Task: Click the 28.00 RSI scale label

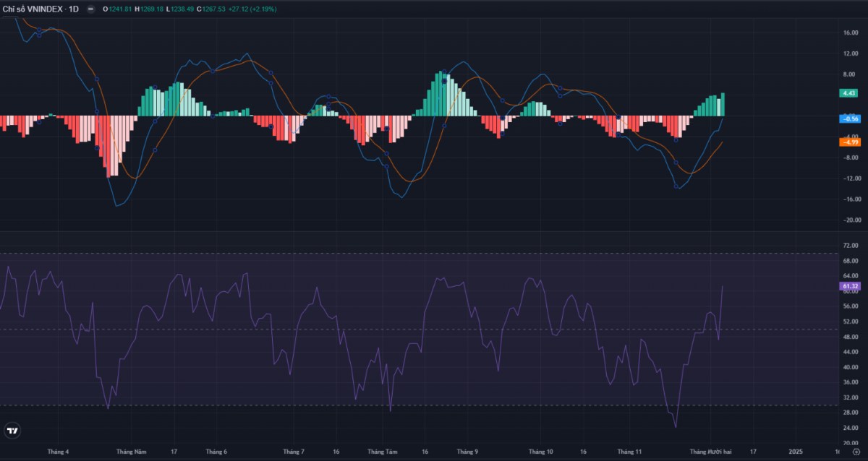Action: 850,413
